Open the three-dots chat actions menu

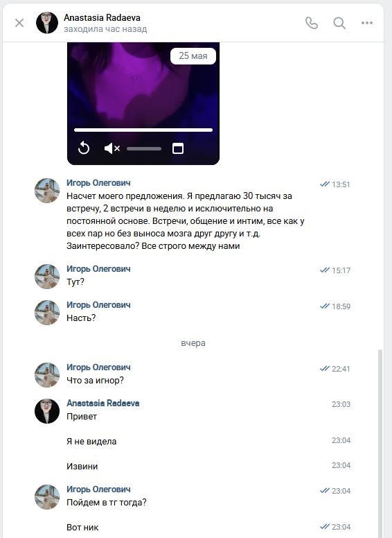tap(366, 23)
